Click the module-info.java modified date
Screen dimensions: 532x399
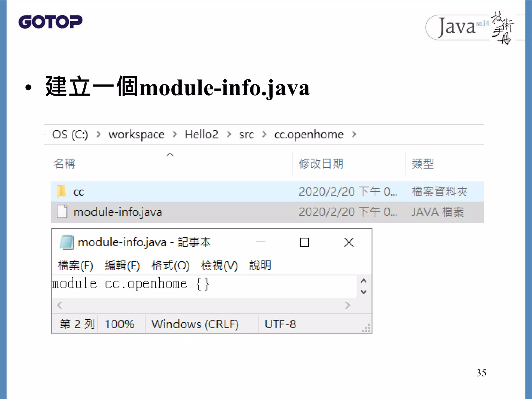[x=348, y=212]
